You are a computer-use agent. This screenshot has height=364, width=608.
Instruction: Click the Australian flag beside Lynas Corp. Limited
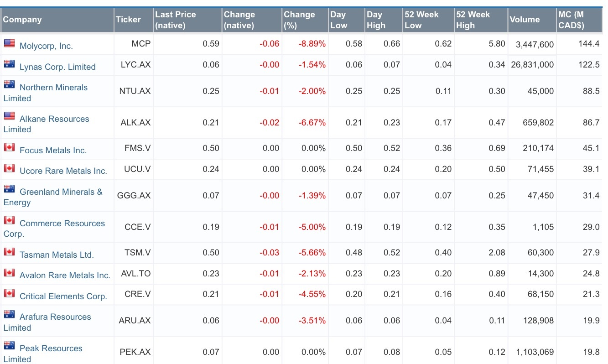[x=9, y=64]
